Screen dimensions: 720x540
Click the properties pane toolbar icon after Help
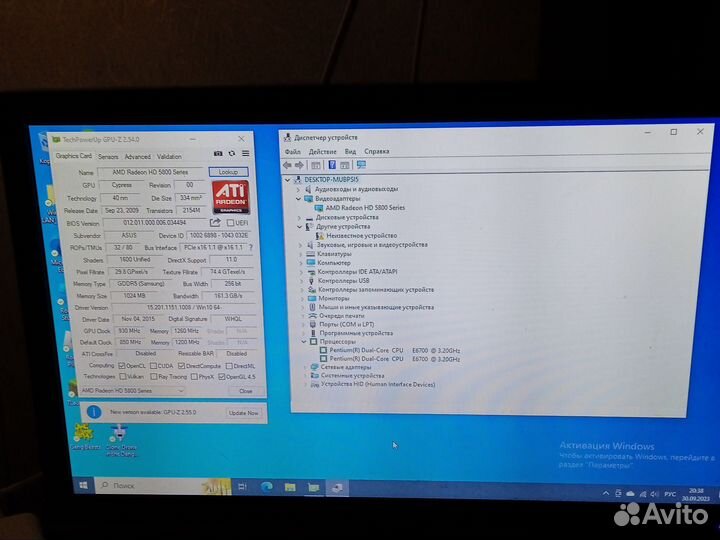pyautogui.click(x=345, y=165)
